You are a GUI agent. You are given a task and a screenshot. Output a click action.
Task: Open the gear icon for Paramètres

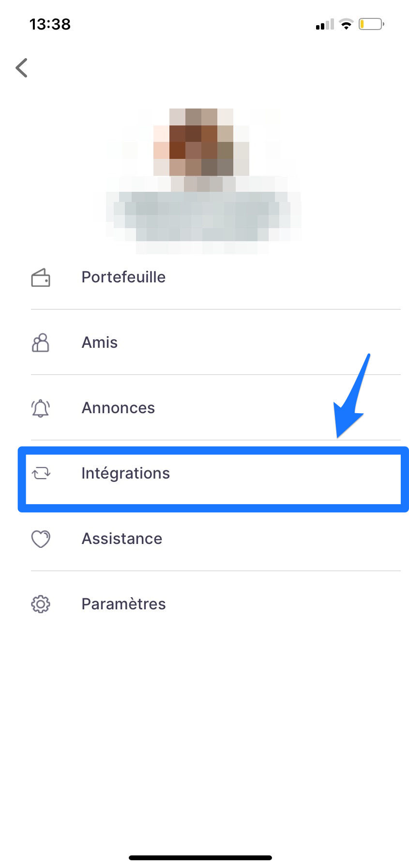(x=41, y=604)
